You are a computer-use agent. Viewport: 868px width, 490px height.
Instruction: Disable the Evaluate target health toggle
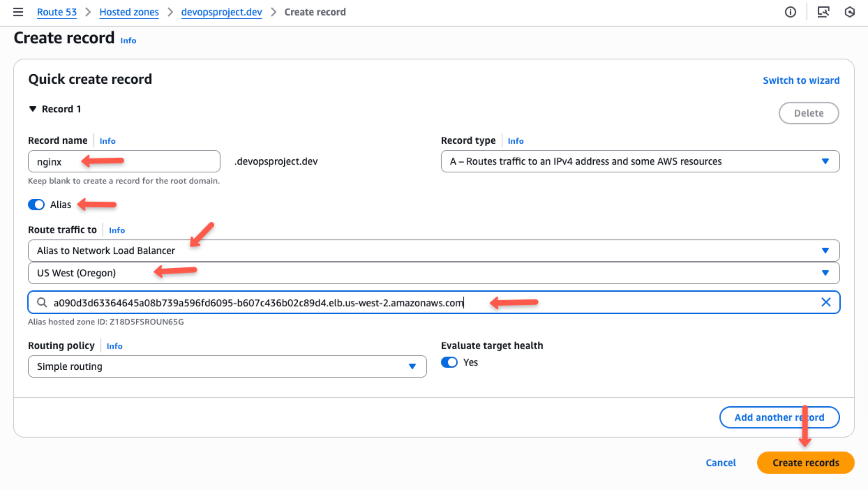pyautogui.click(x=450, y=362)
